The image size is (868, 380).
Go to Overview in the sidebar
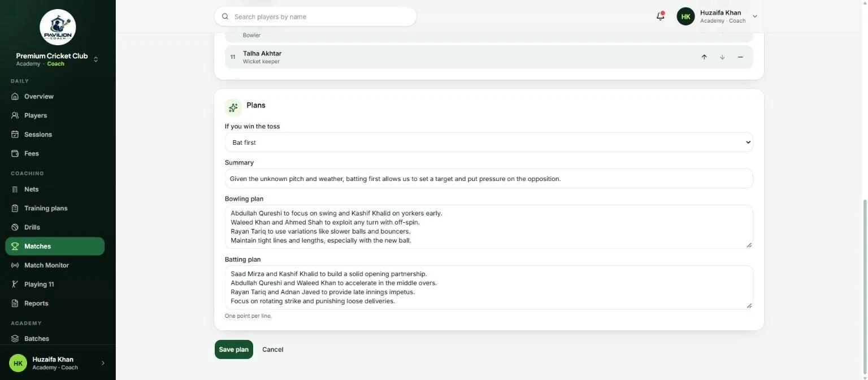55,96
